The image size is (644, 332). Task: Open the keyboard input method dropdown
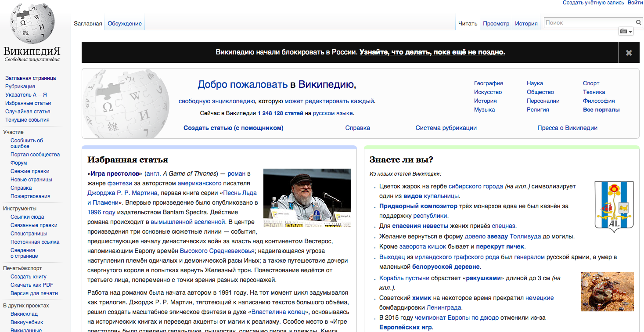pyautogui.click(x=626, y=32)
